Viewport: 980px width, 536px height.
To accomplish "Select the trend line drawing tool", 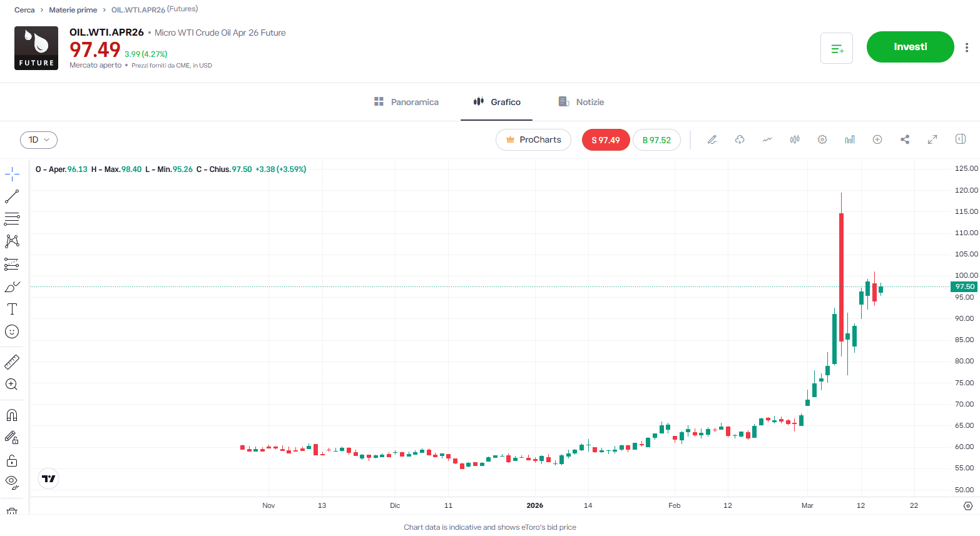I will pos(12,196).
